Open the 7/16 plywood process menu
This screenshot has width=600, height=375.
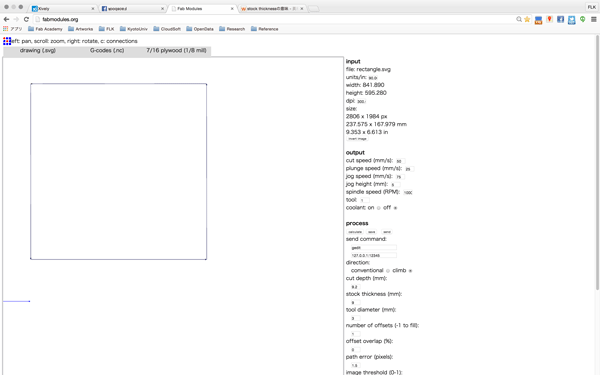click(x=176, y=51)
